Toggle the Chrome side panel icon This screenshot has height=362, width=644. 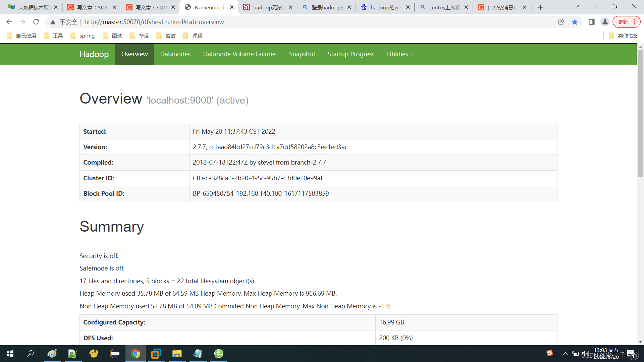click(591, 22)
